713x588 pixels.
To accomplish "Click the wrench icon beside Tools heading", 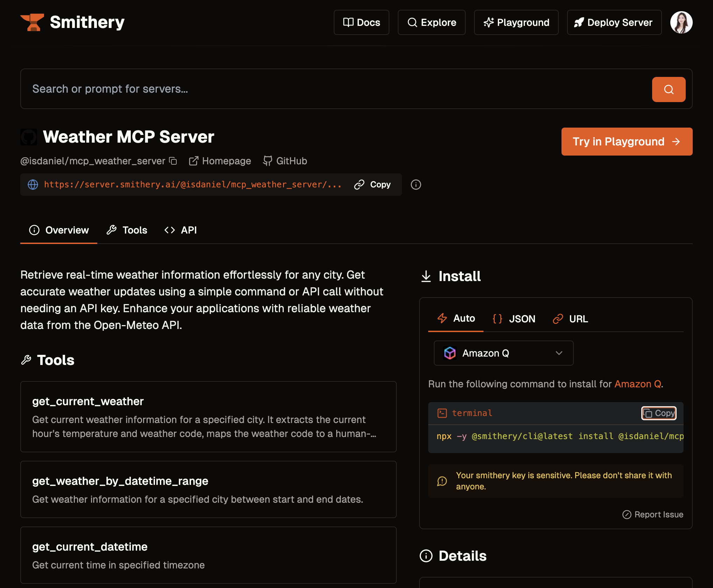I will point(26,360).
